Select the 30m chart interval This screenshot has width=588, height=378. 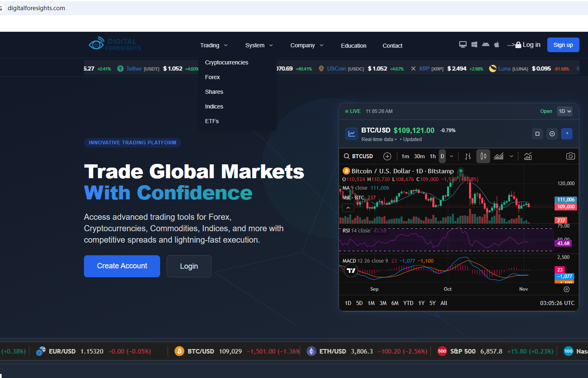tap(419, 156)
